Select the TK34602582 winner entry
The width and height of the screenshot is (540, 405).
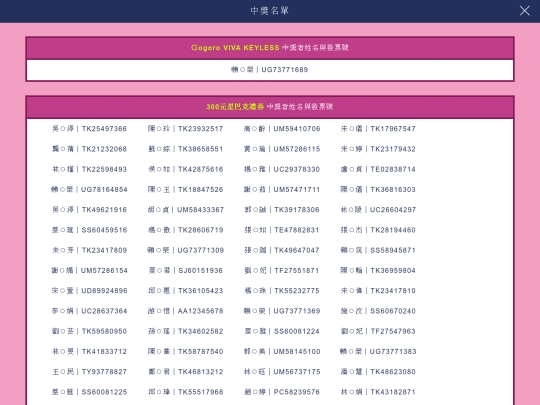pyautogui.click(x=186, y=332)
